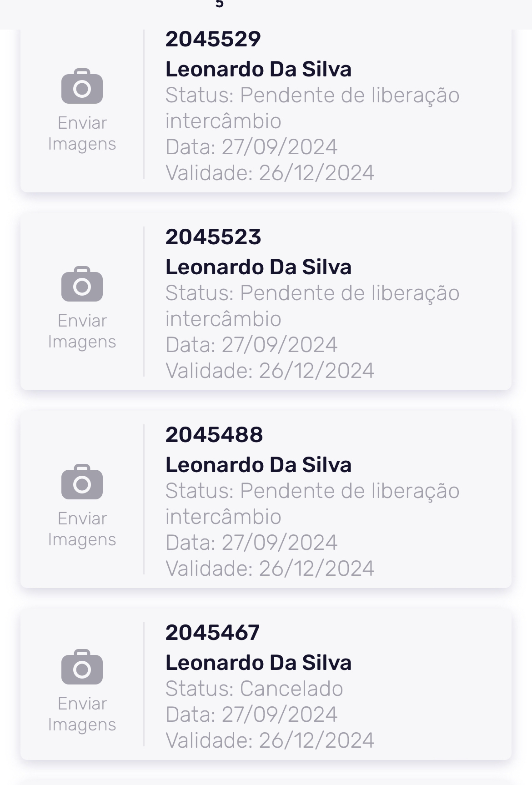Open order number 2045529
532x785 pixels.
213,39
